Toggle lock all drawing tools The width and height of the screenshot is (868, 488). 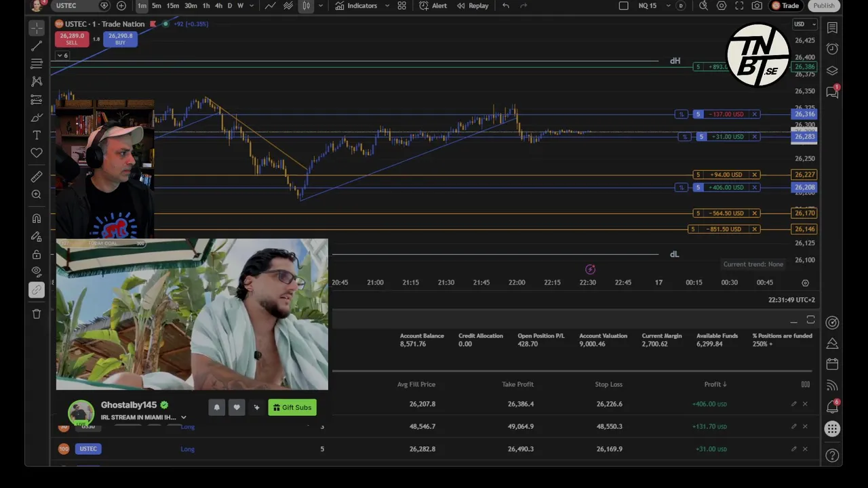37,255
